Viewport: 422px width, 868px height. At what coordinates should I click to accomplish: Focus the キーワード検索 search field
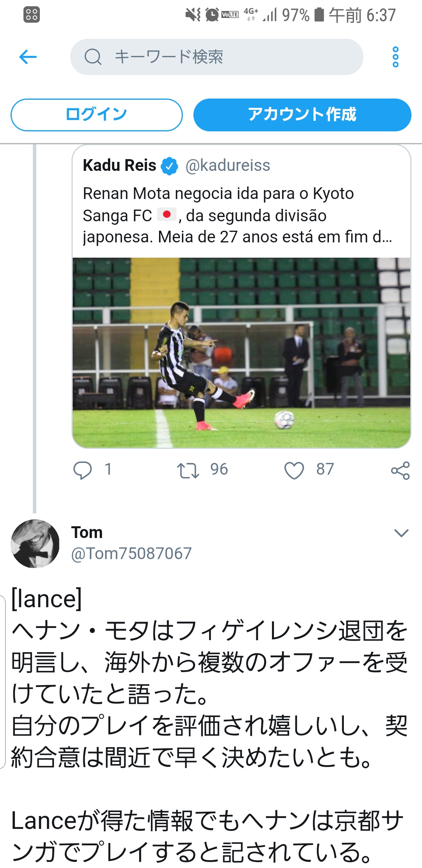coord(227,57)
